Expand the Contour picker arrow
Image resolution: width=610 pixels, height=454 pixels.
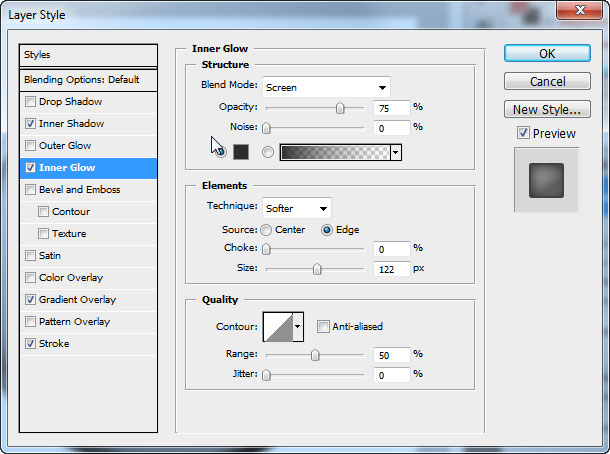297,327
